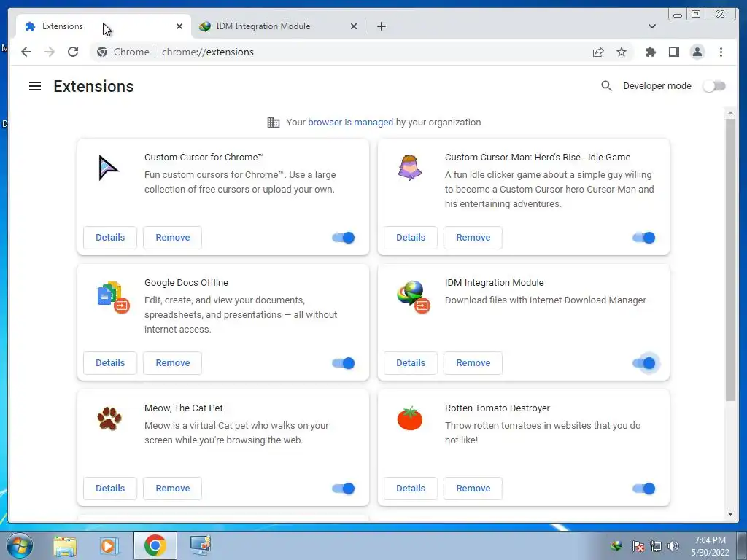Reload the extensions page
The height and width of the screenshot is (560, 747).
pos(73,52)
